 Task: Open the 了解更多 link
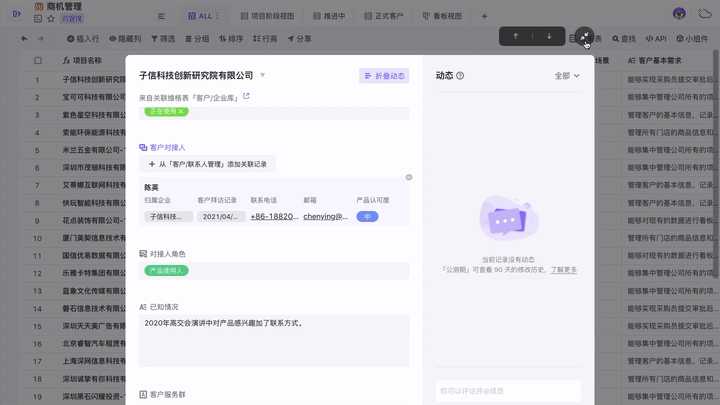pyautogui.click(x=564, y=270)
